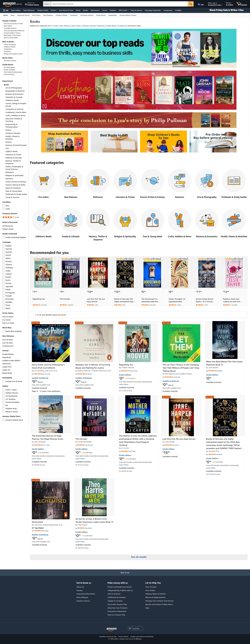
Task: Open the New Releases category icon
Action: click(x=71, y=180)
